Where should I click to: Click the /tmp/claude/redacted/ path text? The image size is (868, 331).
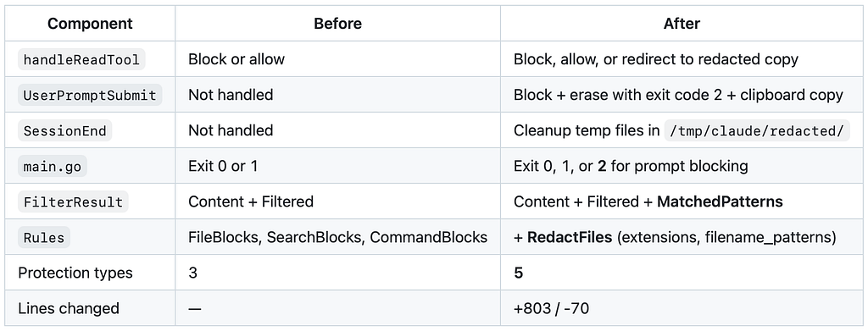757,131
